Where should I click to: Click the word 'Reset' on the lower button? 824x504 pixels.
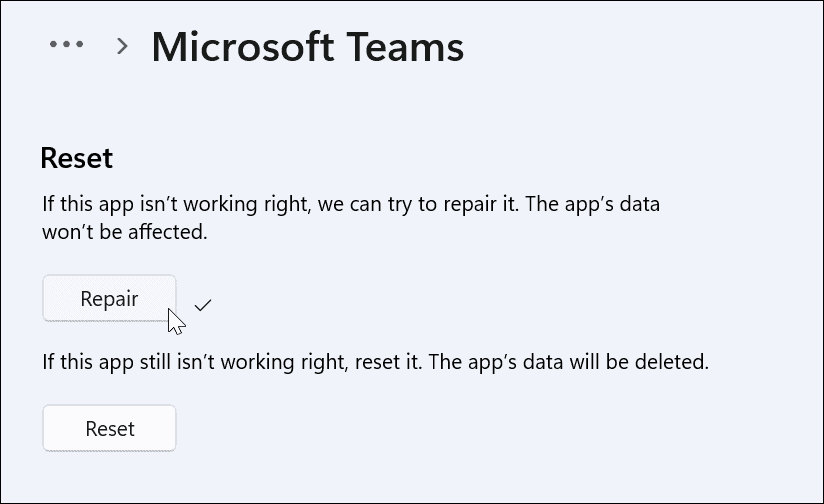(x=110, y=428)
